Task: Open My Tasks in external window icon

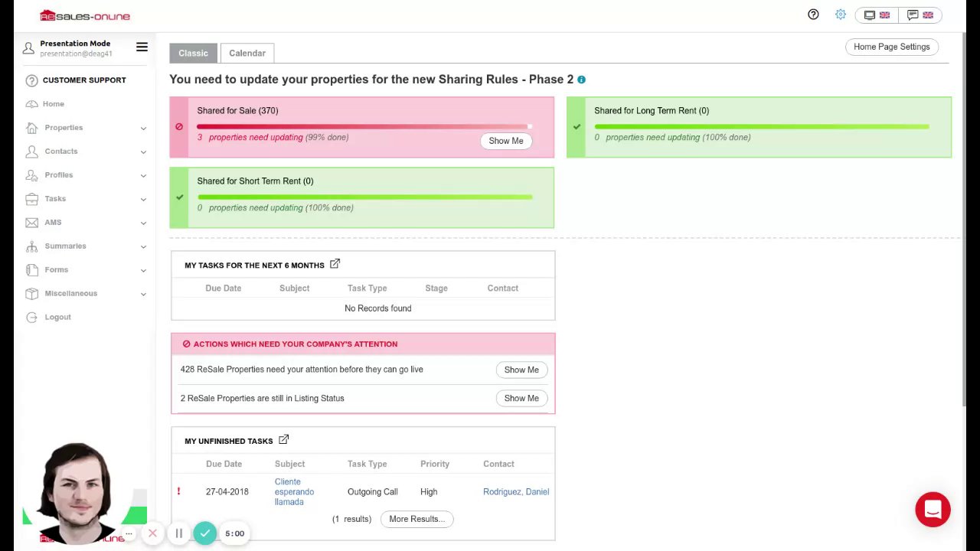Action: click(x=335, y=264)
